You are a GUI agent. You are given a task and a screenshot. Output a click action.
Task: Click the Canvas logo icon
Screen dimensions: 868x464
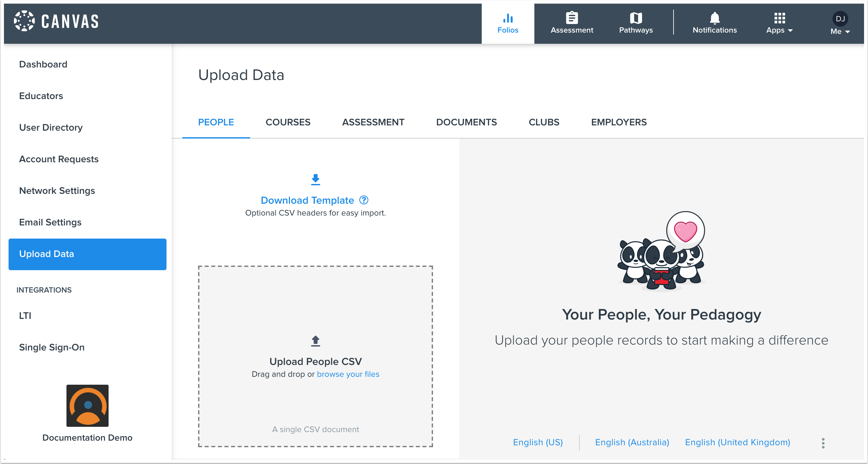(24, 21)
